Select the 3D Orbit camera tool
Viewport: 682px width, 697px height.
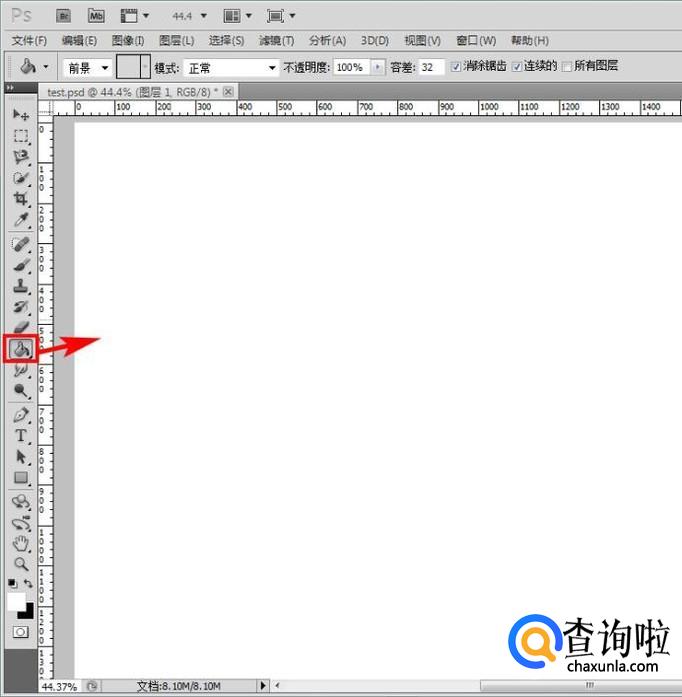pos(20,523)
